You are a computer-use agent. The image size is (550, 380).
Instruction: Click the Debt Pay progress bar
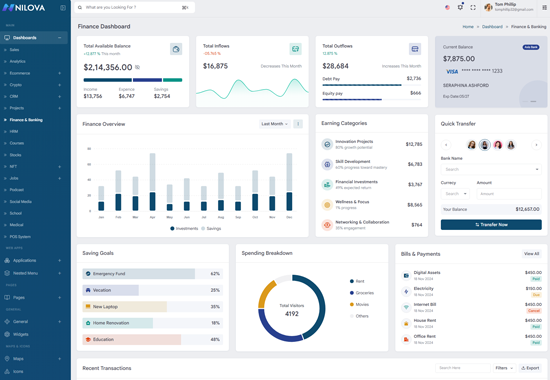tap(371, 85)
